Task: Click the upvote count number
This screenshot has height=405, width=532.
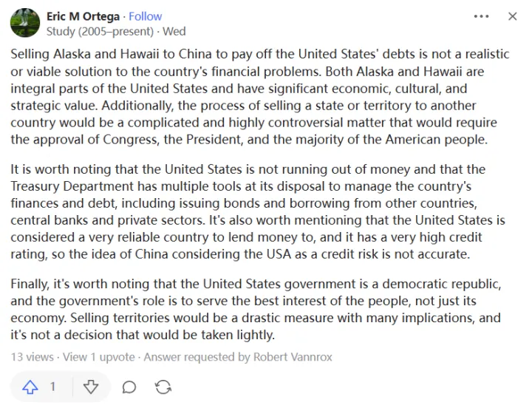Action: pos(52,387)
